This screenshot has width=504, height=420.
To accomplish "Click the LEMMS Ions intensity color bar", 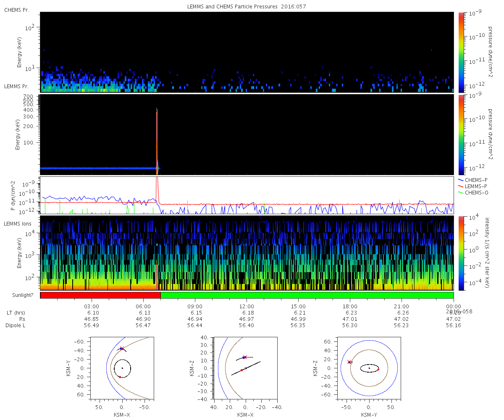I will click(x=461, y=253).
